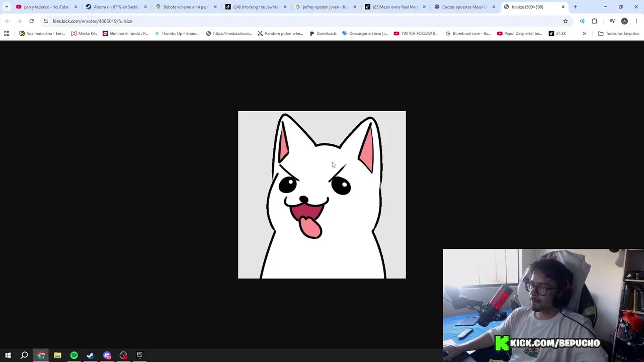Viewport: 644px width, 362px height.
Task: Open the Papu! Despiertal bookmark
Action: [x=519, y=33]
